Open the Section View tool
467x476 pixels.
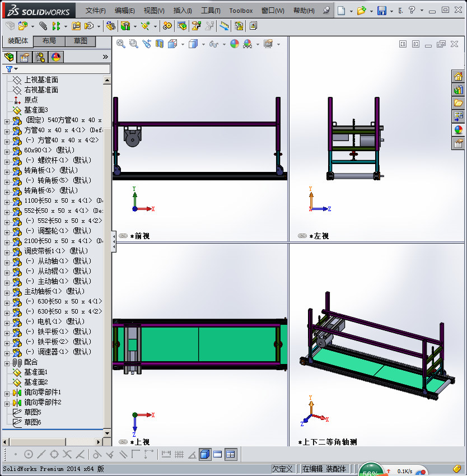click(160, 44)
